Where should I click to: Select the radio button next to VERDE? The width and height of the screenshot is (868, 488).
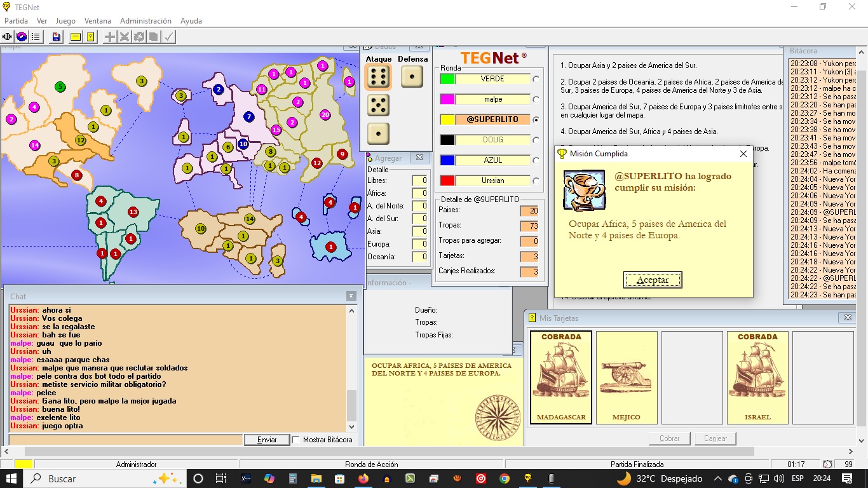point(536,79)
